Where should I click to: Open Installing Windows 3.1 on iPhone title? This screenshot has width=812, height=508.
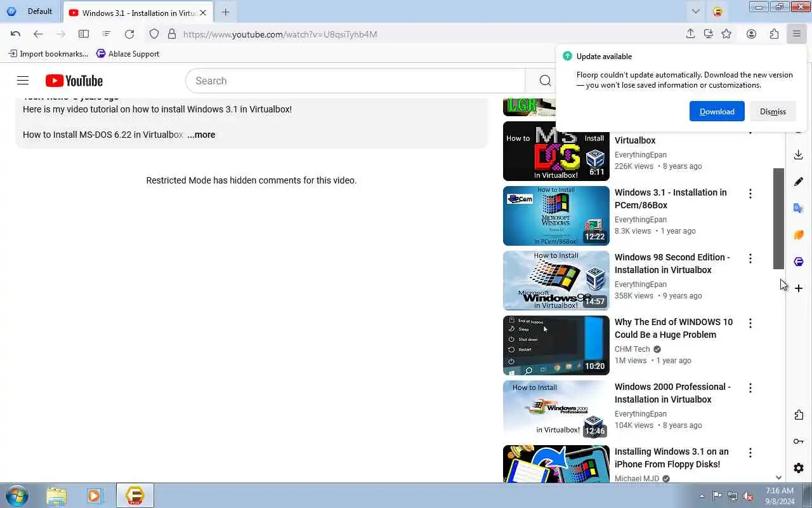tap(672, 458)
